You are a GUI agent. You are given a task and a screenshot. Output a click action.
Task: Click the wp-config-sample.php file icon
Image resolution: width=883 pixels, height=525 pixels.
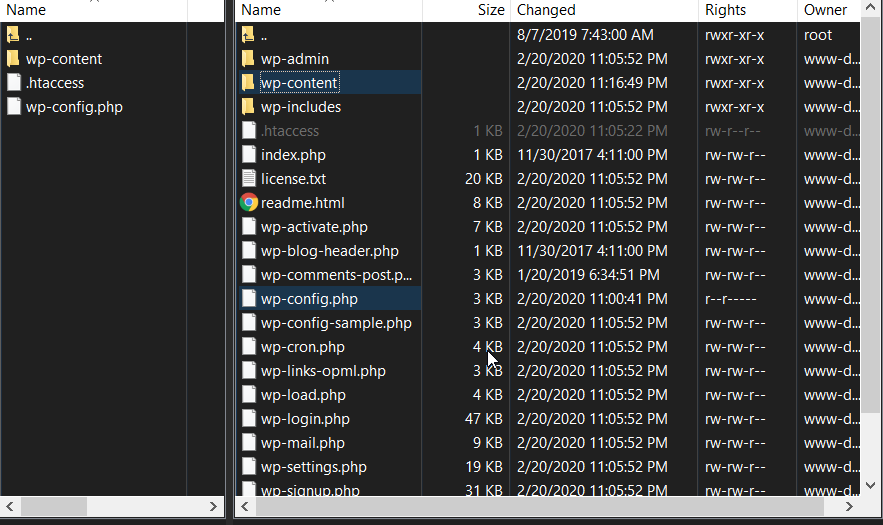coord(248,323)
